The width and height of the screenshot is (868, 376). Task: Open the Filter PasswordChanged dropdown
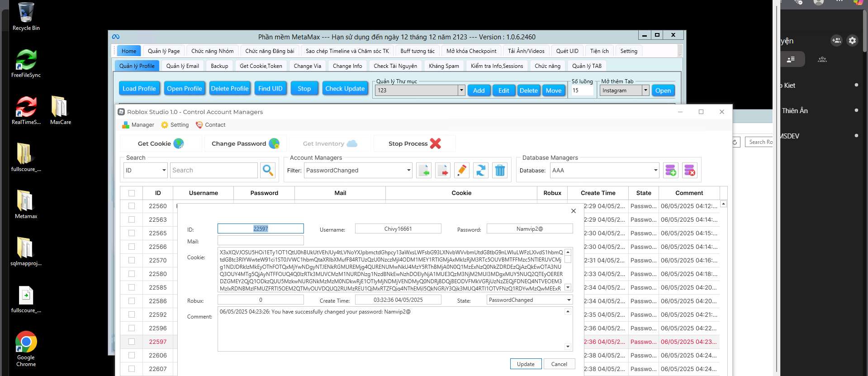tap(358, 170)
